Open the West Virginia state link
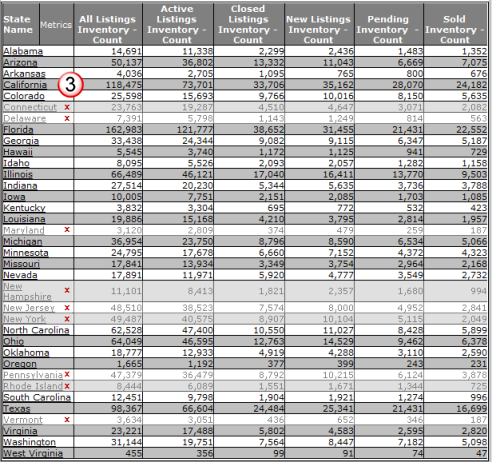Viewport: 492px width, 462px height. point(33,453)
